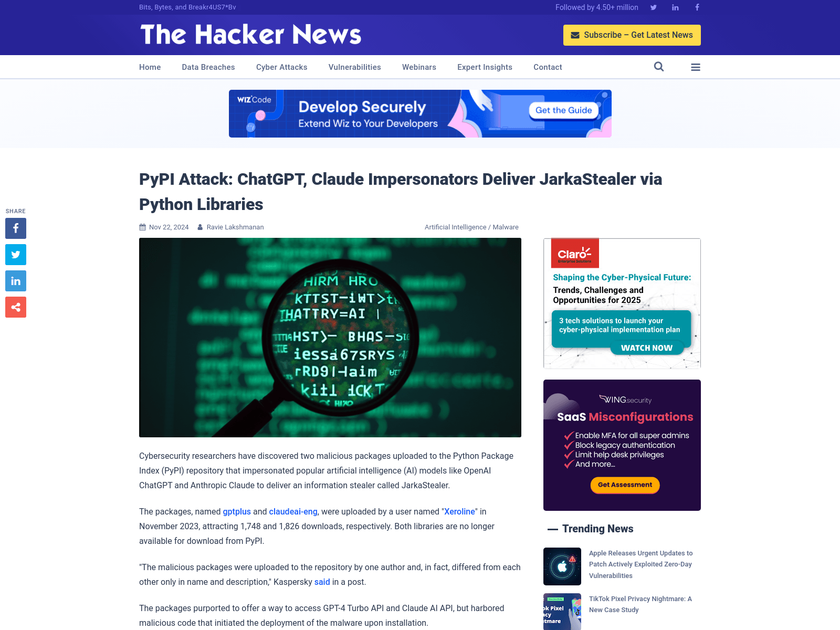Image resolution: width=840 pixels, height=630 pixels.
Task: Open Contact menu item
Action: (x=548, y=67)
